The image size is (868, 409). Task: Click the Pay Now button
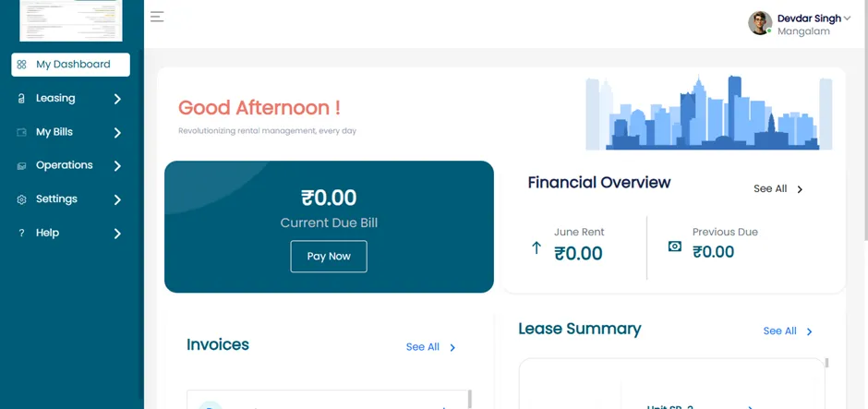coord(329,257)
